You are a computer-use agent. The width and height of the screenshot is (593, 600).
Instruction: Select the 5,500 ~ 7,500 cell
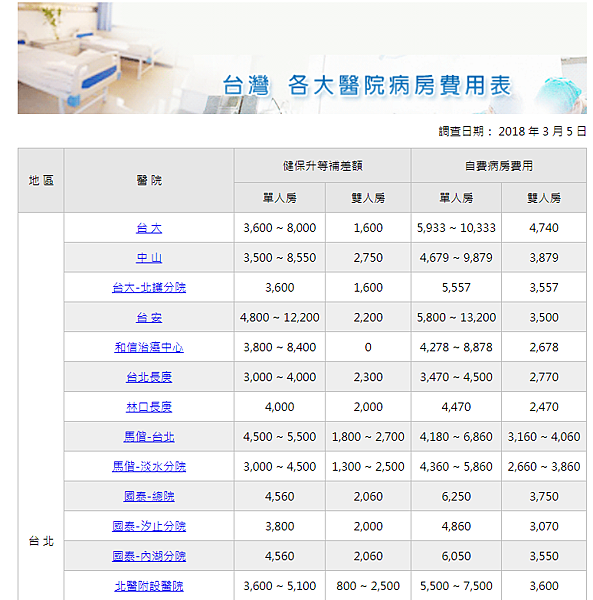[x=456, y=586]
